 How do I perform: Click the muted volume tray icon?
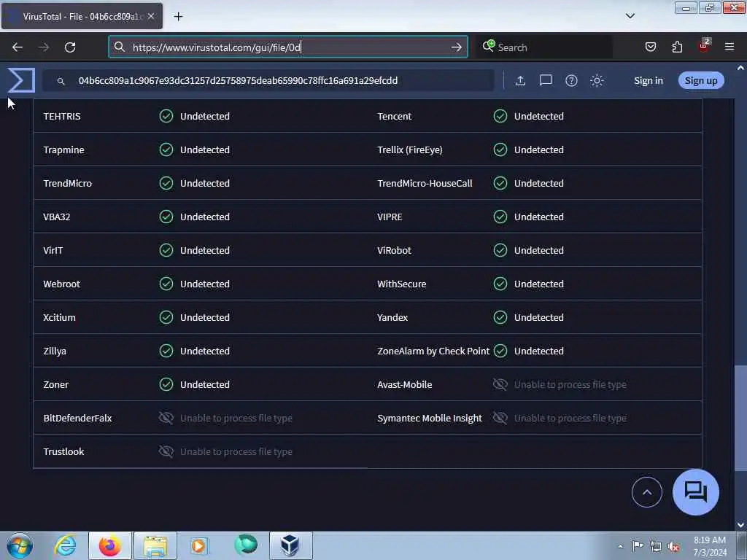click(x=673, y=547)
